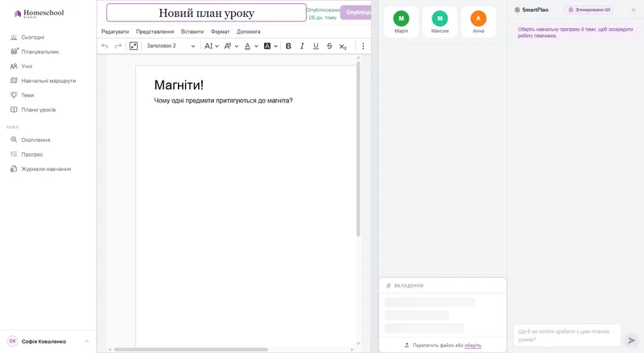644x353 pixels.
Task: Click the redo arrow icon
Action: click(x=118, y=46)
